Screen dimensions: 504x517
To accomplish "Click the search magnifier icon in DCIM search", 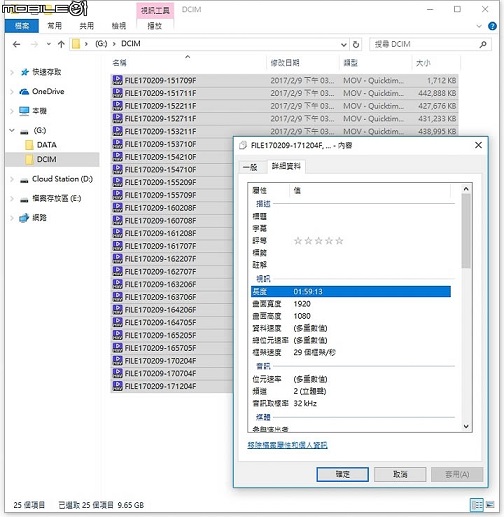I will click(x=483, y=44).
